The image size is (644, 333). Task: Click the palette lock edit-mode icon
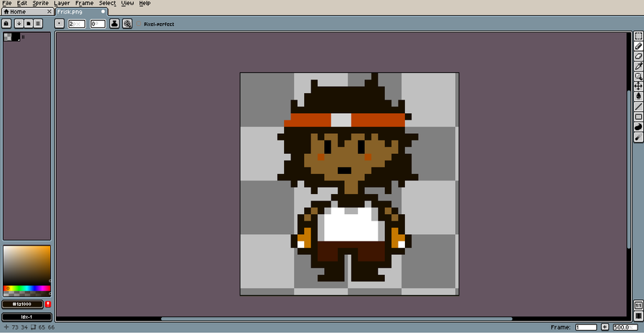click(6, 24)
